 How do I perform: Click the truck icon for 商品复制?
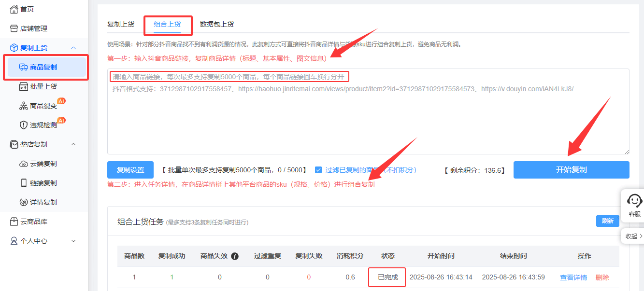click(24, 67)
